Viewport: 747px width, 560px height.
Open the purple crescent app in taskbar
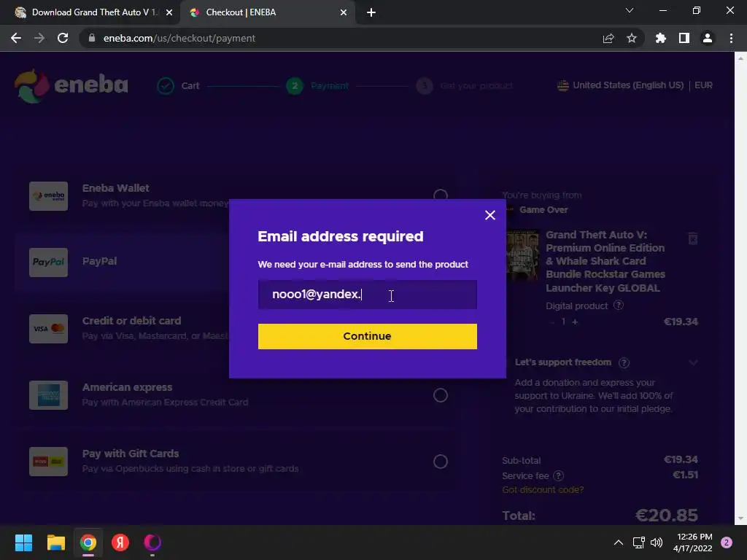(152, 542)
